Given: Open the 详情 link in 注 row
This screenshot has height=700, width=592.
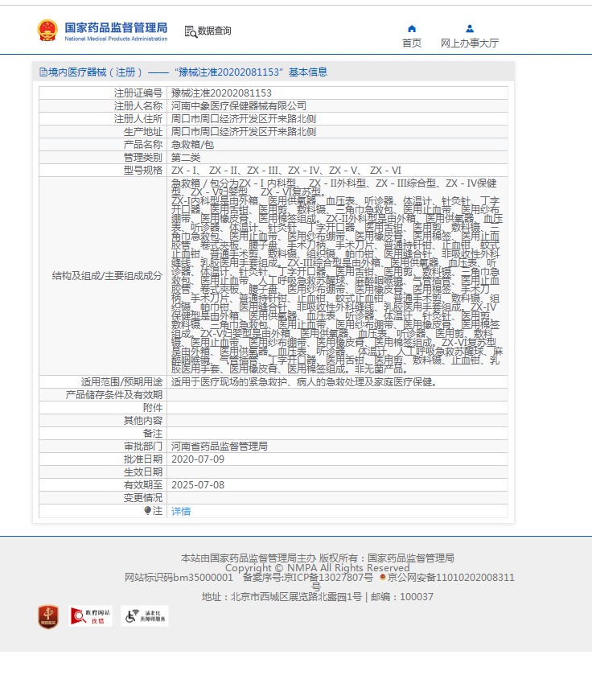Looking at the screenshot, I should 181,511.
